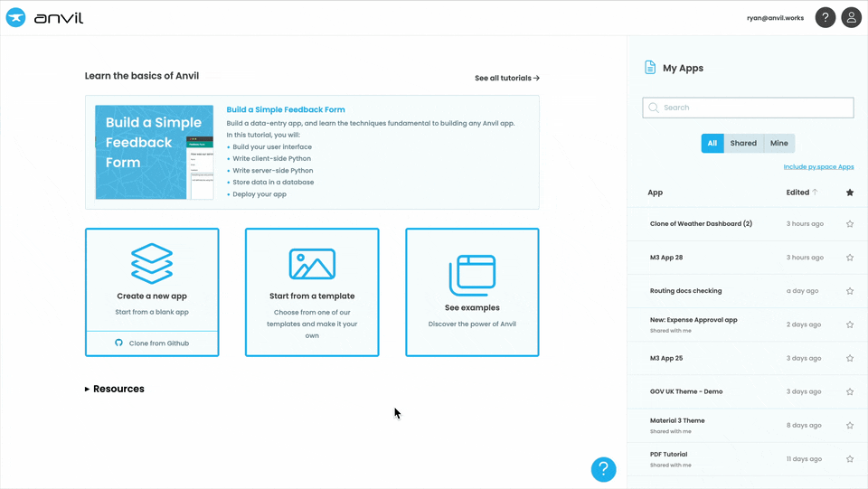This screenshot has width=868, height=489.
Task: Open See all tutorials link
Action: [x=507, y=78]
